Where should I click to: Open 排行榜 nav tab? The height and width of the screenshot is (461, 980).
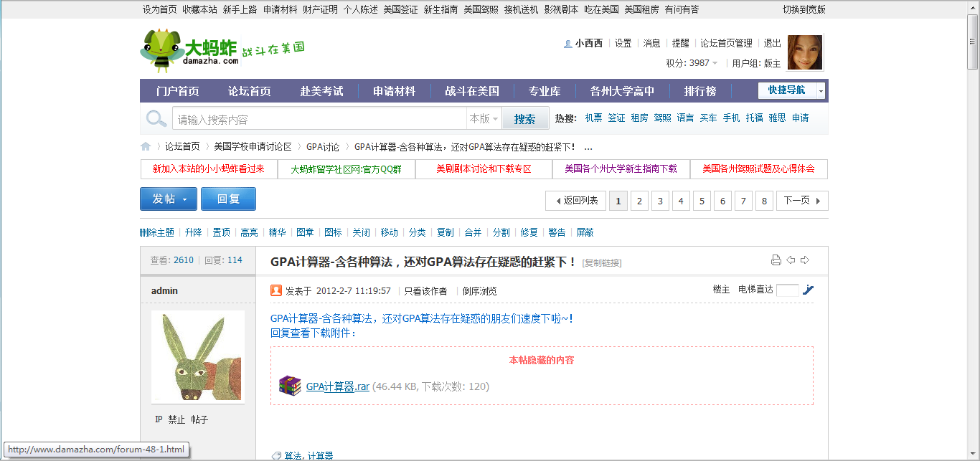[x=700, y=91]
